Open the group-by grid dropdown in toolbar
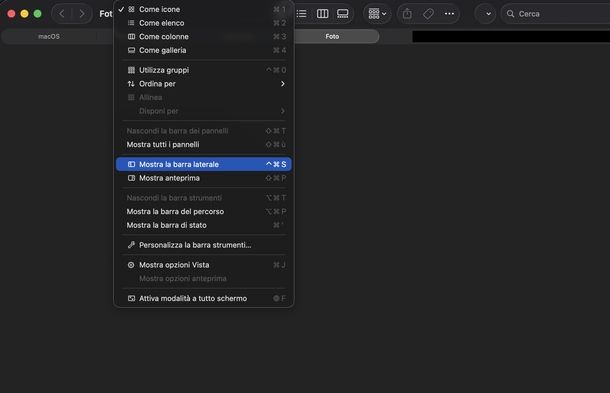This screenshot has width=610, height=393. click(x=377, y=14)
